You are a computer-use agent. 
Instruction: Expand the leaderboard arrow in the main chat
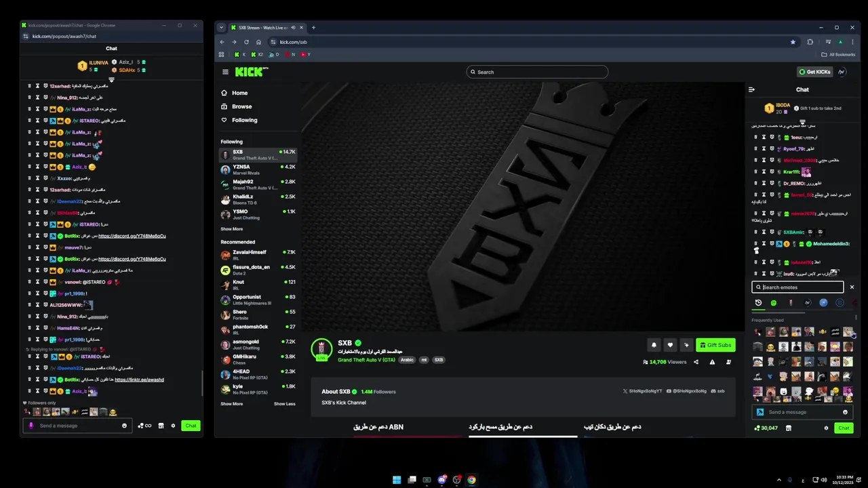[802, 123]
